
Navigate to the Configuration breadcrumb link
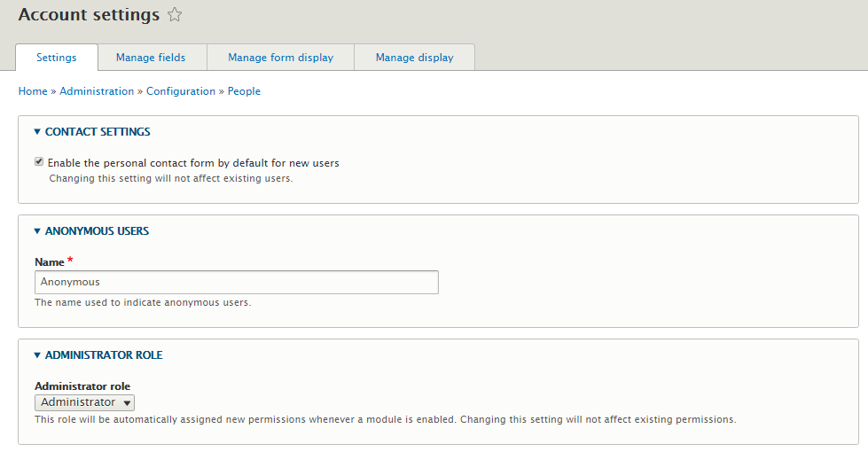[x=181, y=91]
